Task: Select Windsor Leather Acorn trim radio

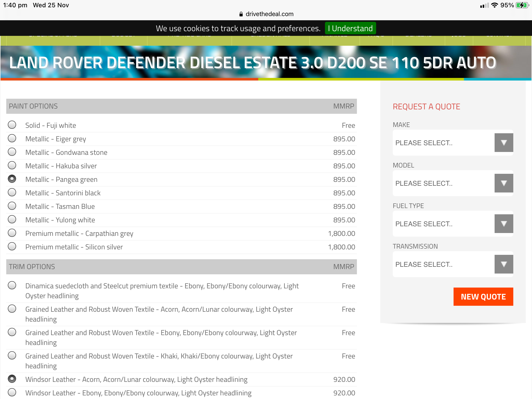Action: click(12, 379)
